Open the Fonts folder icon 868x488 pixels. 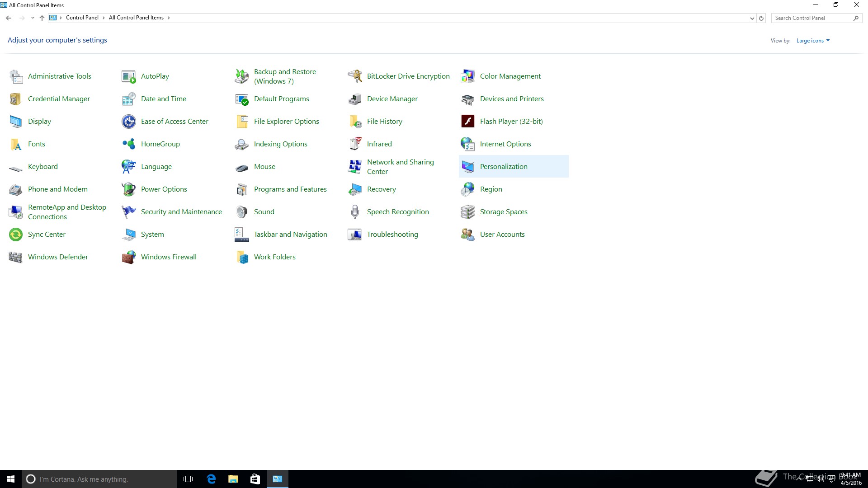click(16, 144)
